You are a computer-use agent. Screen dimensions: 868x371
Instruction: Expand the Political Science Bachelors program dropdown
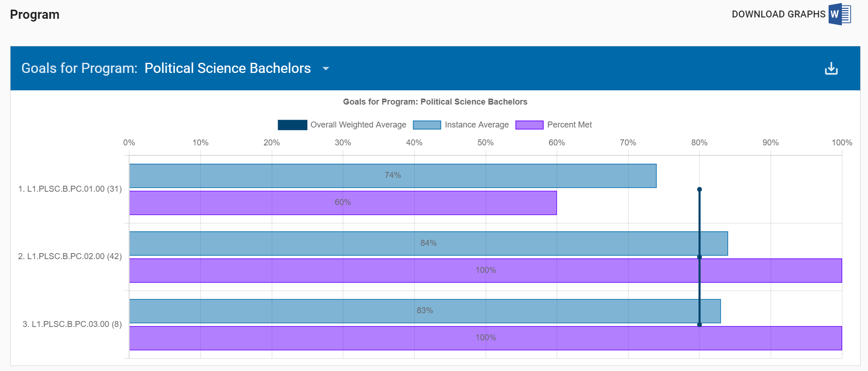326,69
